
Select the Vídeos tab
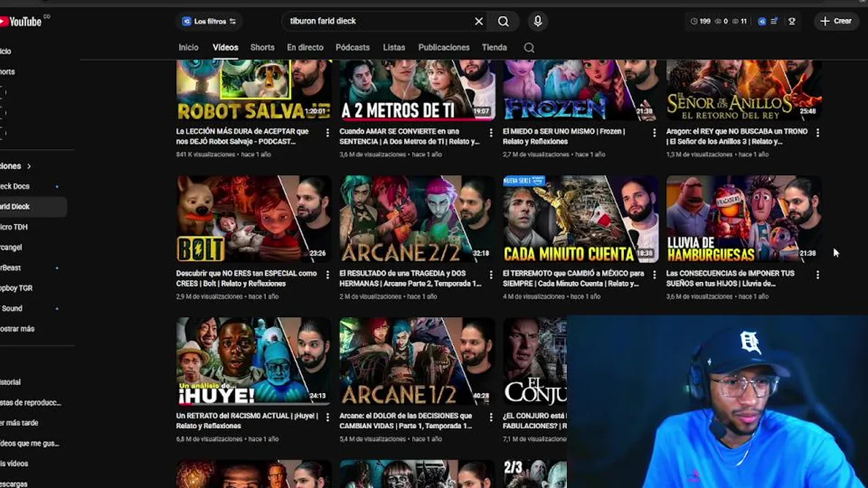(225, 47)
